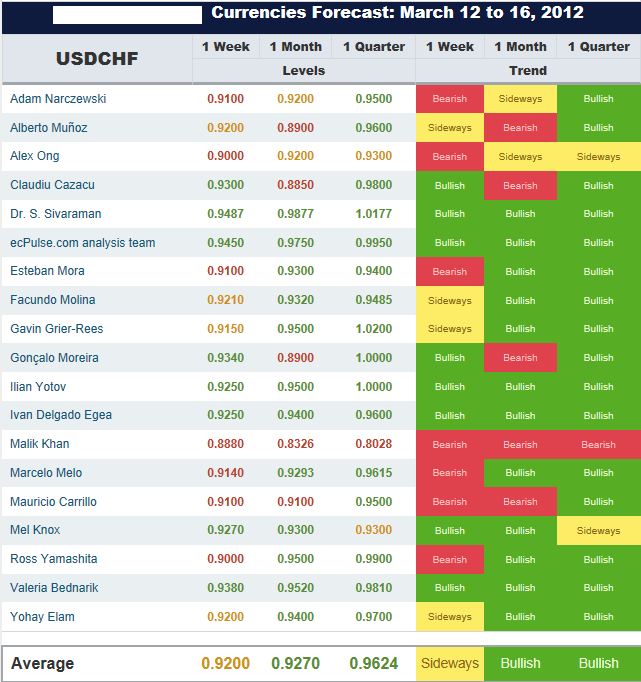Select the Average row label
Screen dimensions: 641x682
click(42, 663)
